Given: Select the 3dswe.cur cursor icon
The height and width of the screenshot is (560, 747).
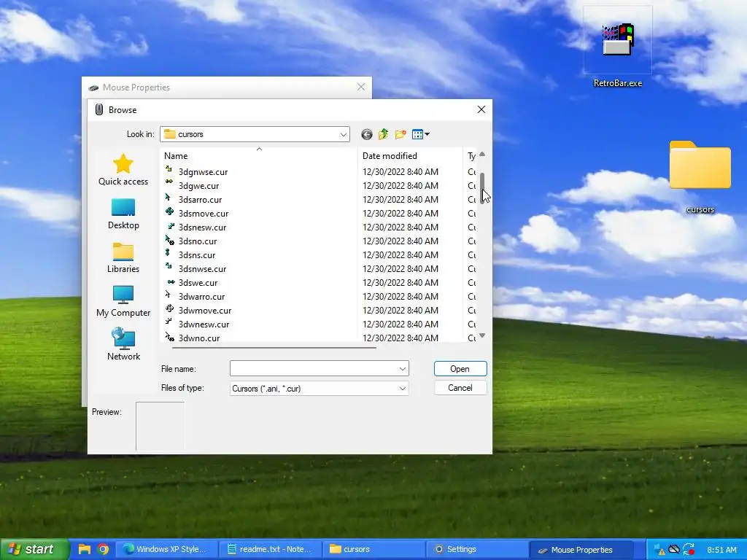Looking at the screenshot, I should click(x=171, y=281).
